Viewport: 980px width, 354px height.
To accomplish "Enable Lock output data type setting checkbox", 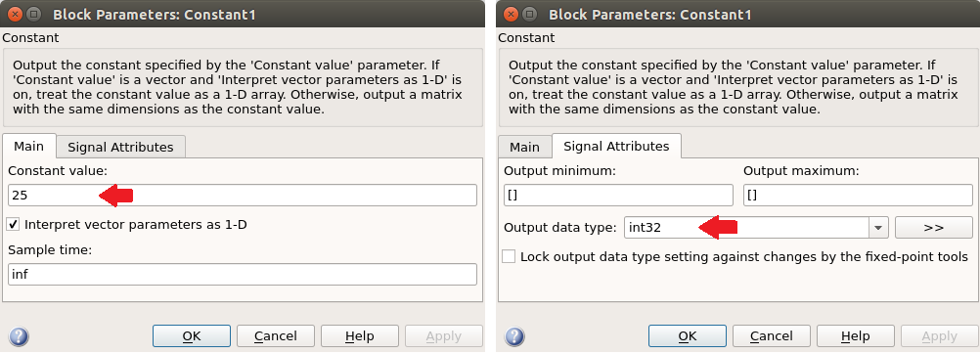I will pos(509,256).
